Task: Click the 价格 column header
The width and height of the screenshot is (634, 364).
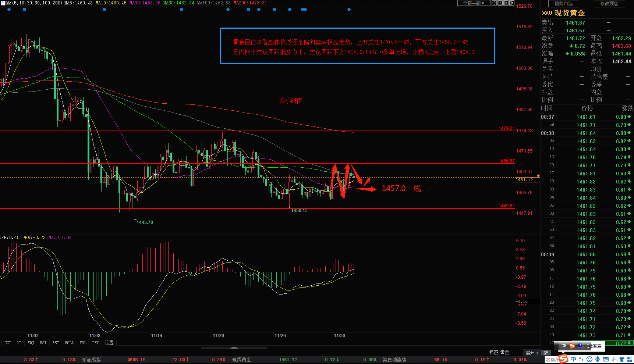Action: click(x=587, y=108)
